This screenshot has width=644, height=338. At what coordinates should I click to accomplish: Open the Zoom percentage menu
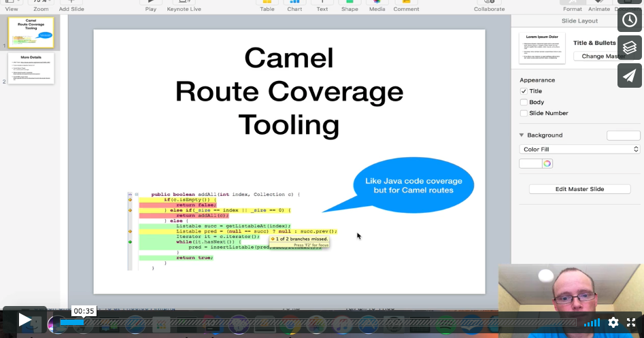tap(41, 5)
